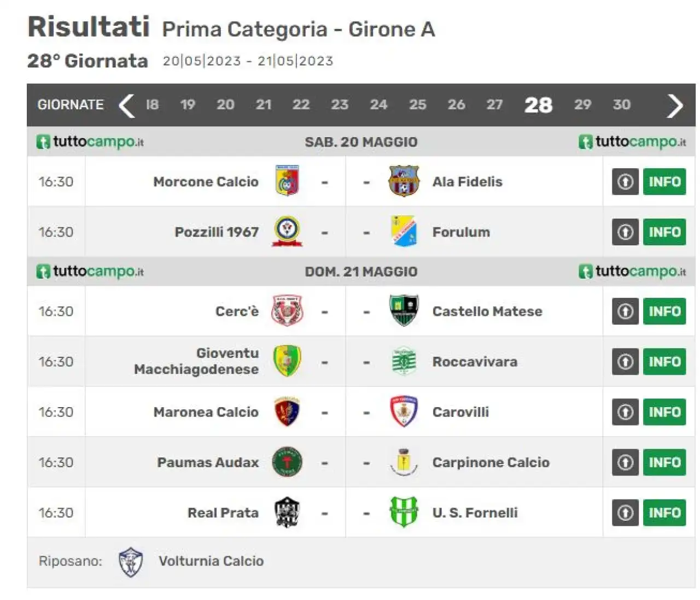Click the Castello Matese team crest

tap(404, 311)
